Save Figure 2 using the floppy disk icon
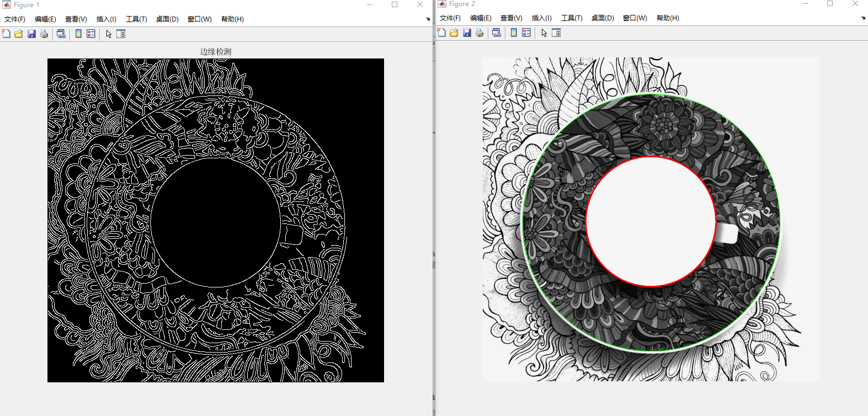Viewport: 868px width, 416px height. pos(467,33)
